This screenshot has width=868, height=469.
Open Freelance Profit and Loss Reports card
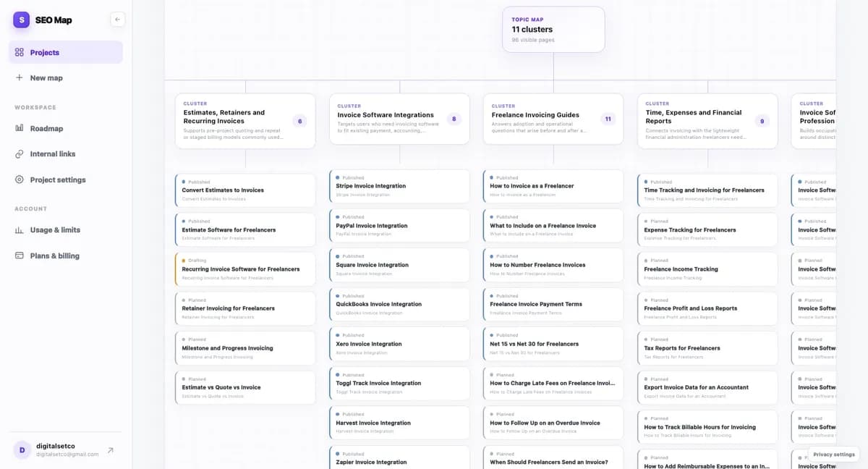707,308
